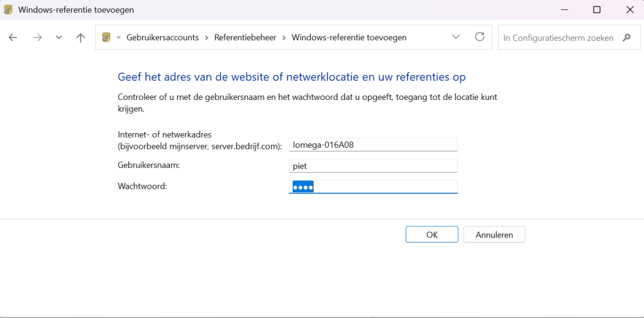This screenshot has width=644, height=318.
Task: Confirm with the OK button
Action: coord(431,234)
